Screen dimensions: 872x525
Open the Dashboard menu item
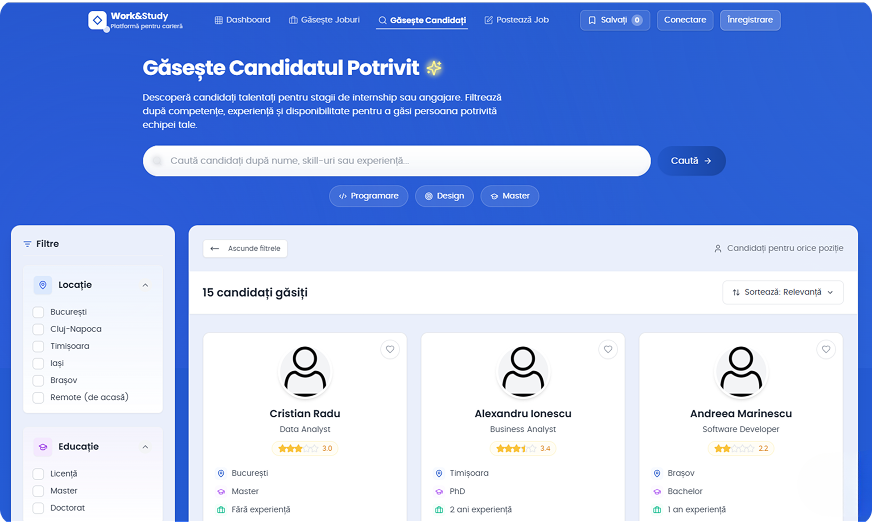pos(242,20)
